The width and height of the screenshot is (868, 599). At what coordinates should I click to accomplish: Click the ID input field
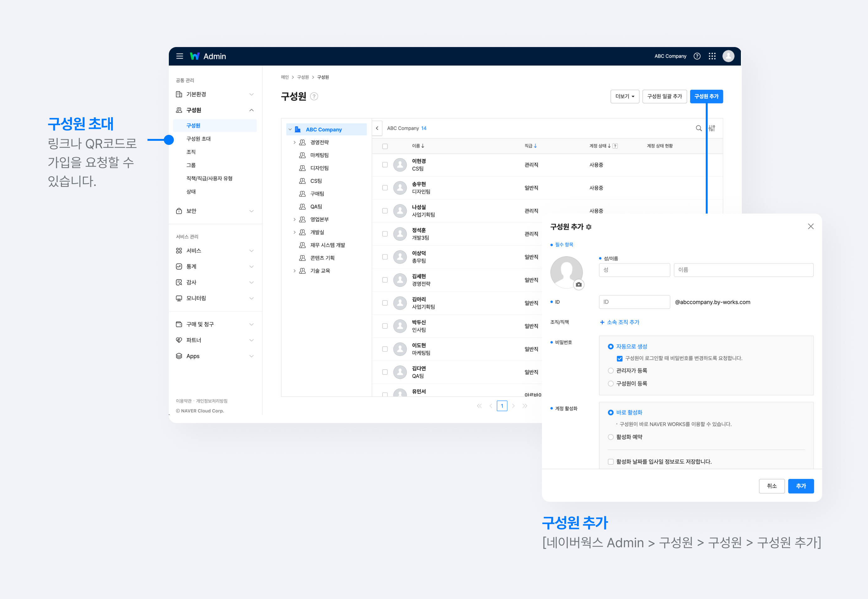[x=635, y=302]
